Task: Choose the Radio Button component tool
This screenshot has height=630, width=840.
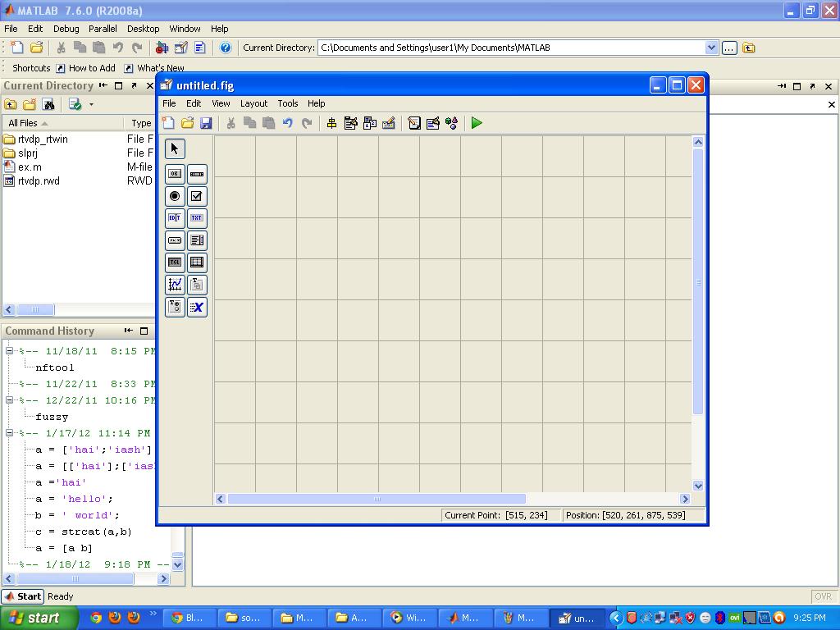Action: pyautogui.click(x=175, y=196)
